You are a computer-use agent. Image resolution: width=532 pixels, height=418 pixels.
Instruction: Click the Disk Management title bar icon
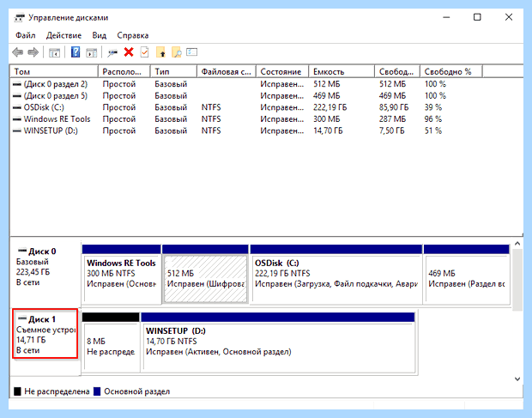click(x=20, y=18)
